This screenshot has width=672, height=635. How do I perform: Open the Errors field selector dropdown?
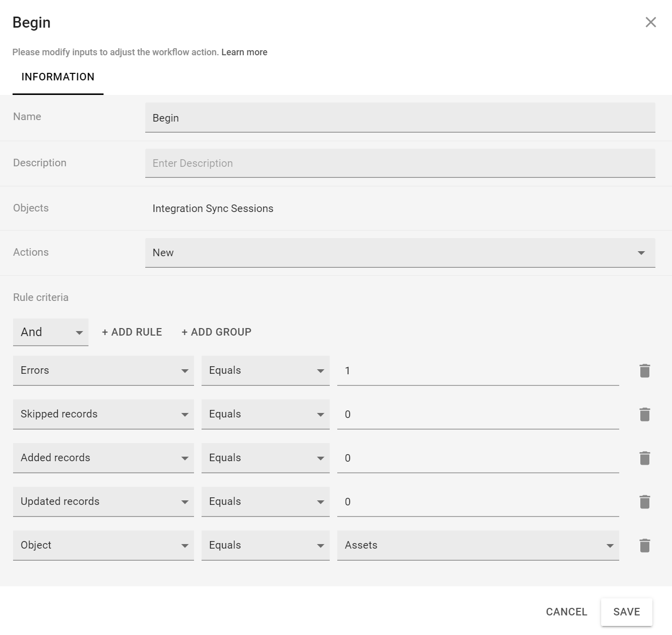point(103,371)
